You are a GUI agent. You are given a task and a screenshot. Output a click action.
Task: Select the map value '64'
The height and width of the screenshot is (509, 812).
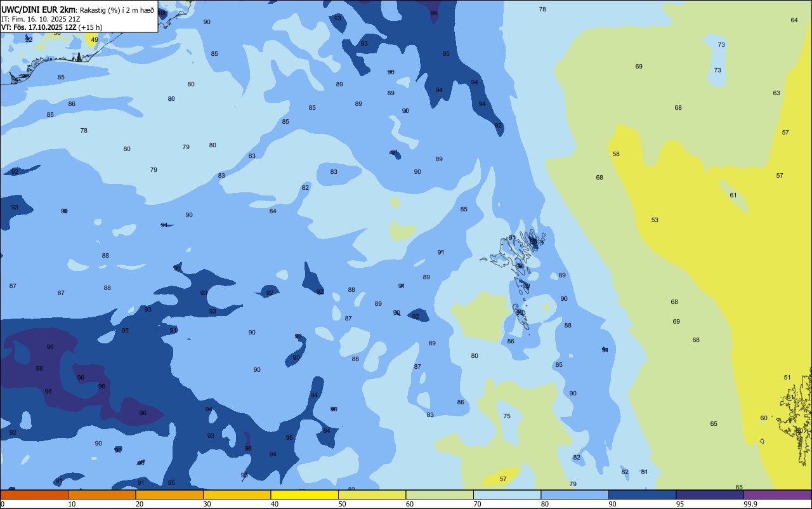click(x=794, y=20)
